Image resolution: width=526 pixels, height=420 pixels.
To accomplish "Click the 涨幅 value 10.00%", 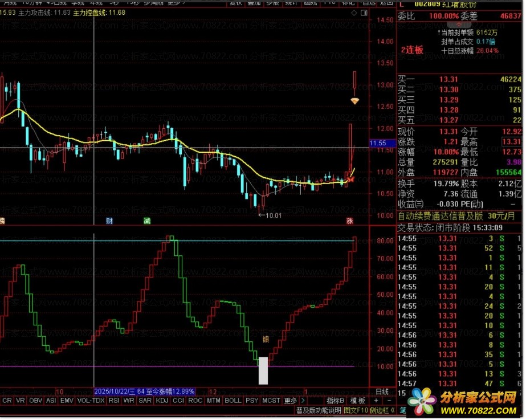I will tap(446, 152).
